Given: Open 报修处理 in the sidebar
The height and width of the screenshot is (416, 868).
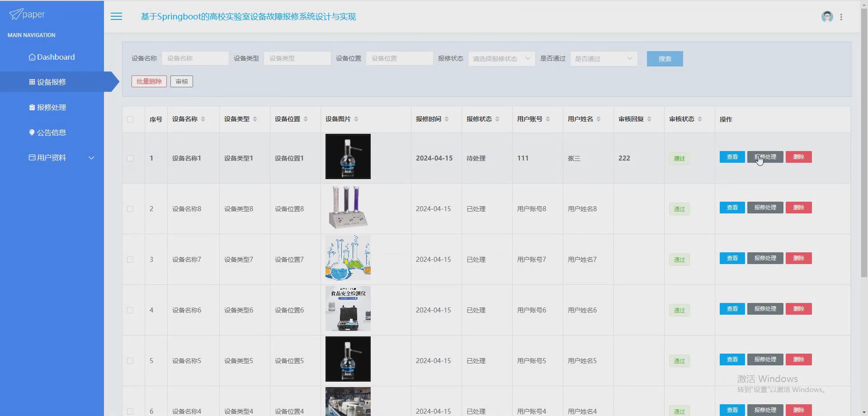Looking at the screenshot, I should [52, 107].
